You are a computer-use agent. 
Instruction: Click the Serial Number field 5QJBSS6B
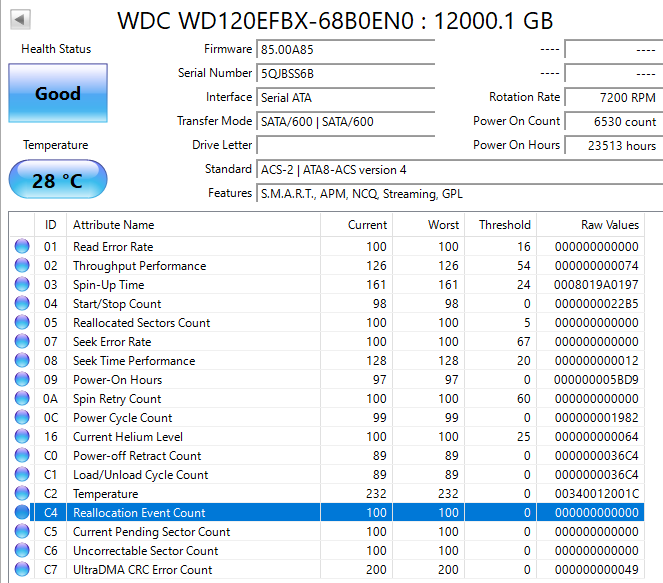pos(345,74)
